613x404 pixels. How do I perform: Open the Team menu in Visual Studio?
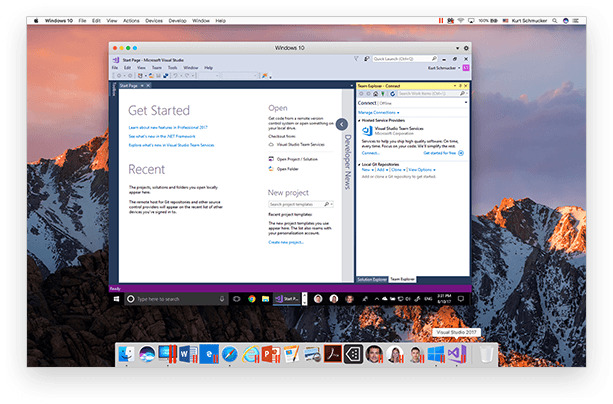(x=157, y=68)
